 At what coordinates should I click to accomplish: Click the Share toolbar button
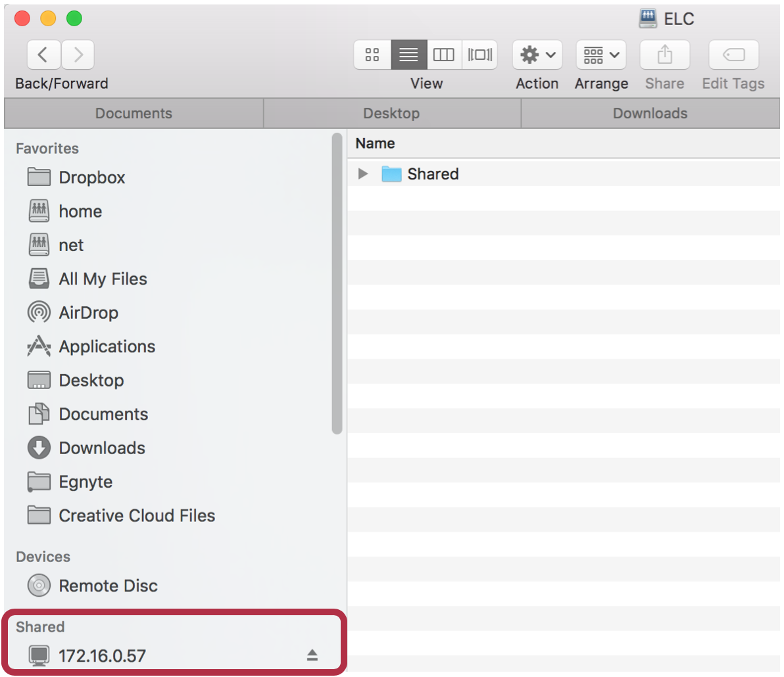tap(664, 55)
